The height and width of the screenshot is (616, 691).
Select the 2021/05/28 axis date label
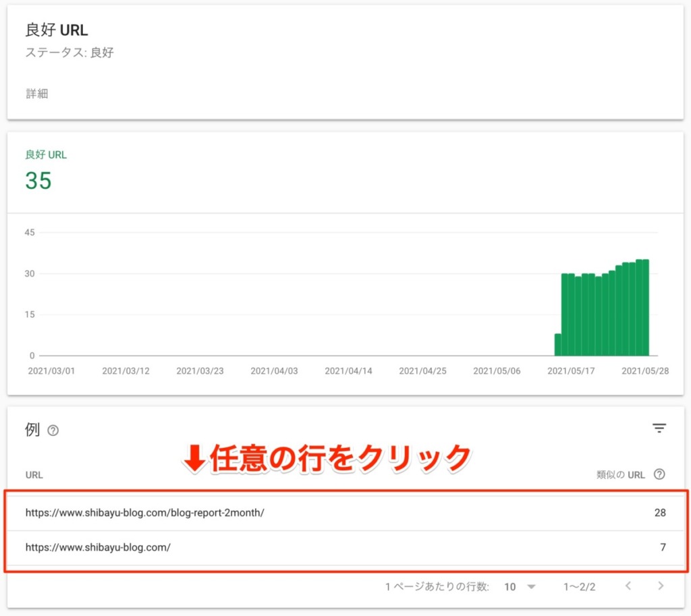tap(644, 371)
